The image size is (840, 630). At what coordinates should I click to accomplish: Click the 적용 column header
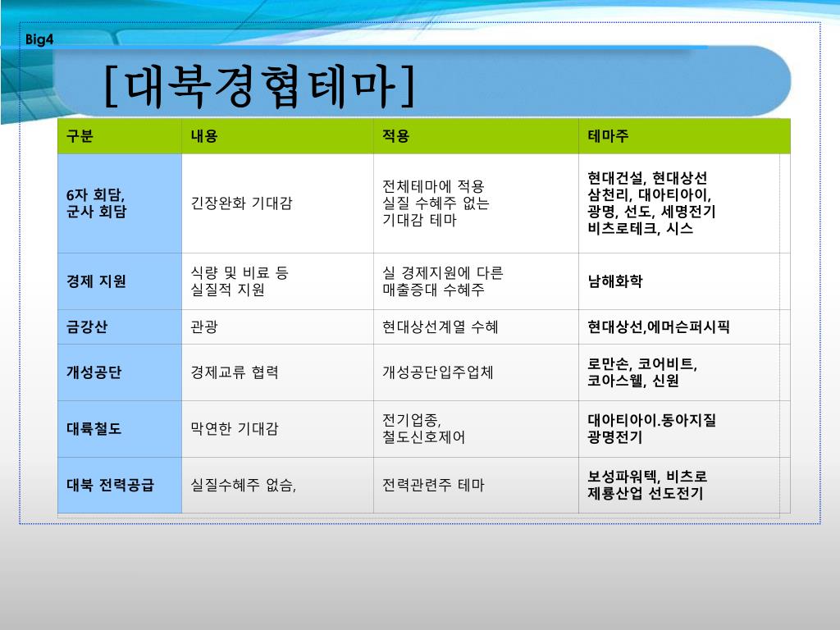pyautogui.click(x=476, y=136)
